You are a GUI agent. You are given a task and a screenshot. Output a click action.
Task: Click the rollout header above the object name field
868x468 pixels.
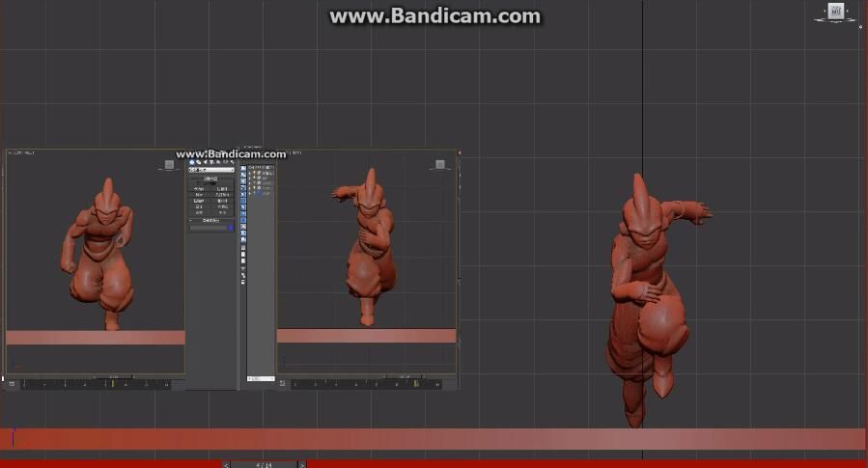(210, 220)
